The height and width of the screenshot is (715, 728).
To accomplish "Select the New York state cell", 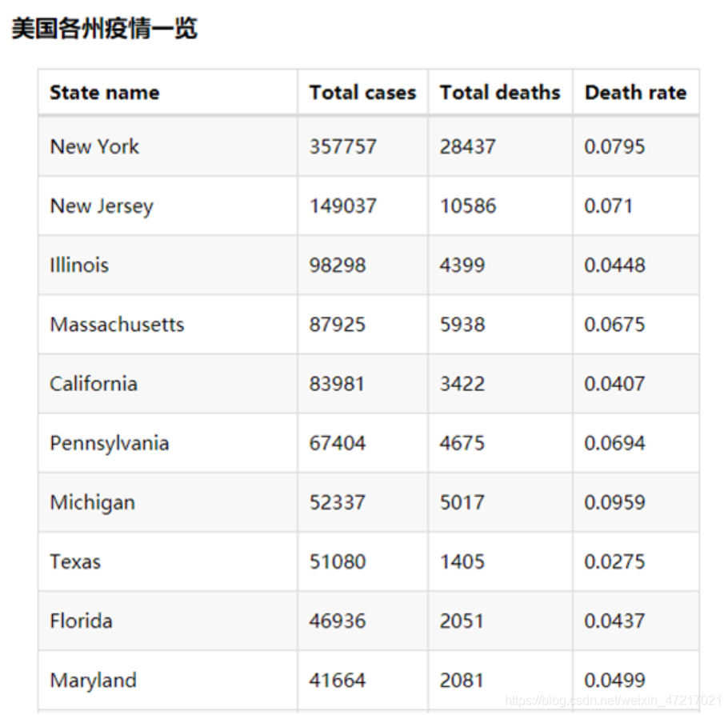I will tap(168, 146).
